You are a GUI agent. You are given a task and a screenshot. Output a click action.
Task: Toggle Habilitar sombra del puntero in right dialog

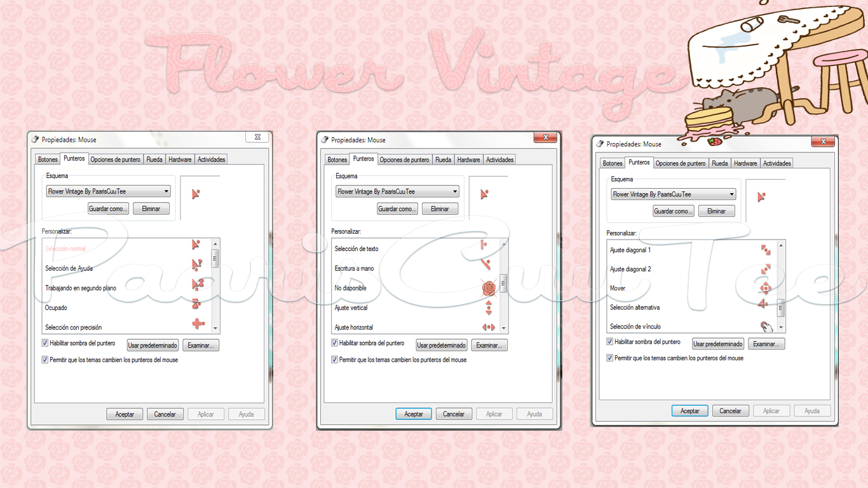point(609,341)
